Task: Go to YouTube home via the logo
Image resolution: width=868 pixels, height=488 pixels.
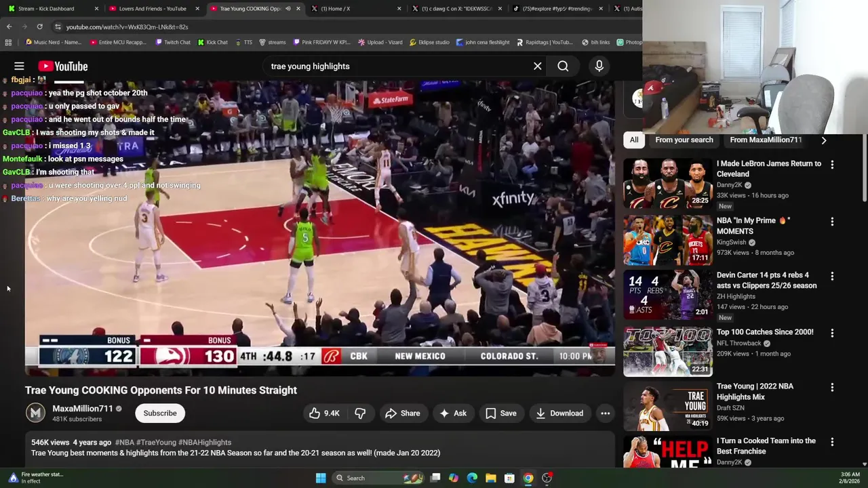Action: 63,66
